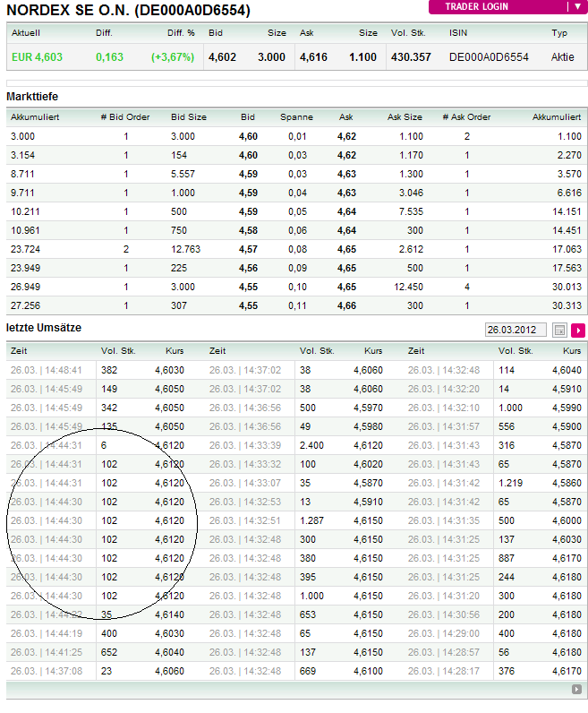The height and width of the screenshot is (713, 588).
Task: Select trade volume 1.287
Action: 311,521
